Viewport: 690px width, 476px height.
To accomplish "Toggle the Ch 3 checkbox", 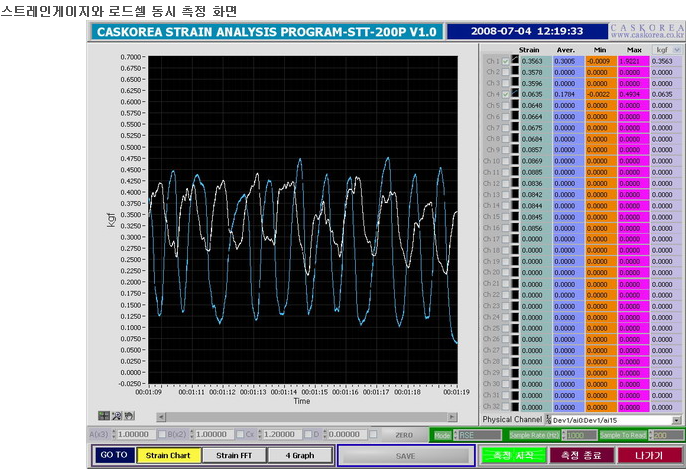I will click(x=506, y=83).
